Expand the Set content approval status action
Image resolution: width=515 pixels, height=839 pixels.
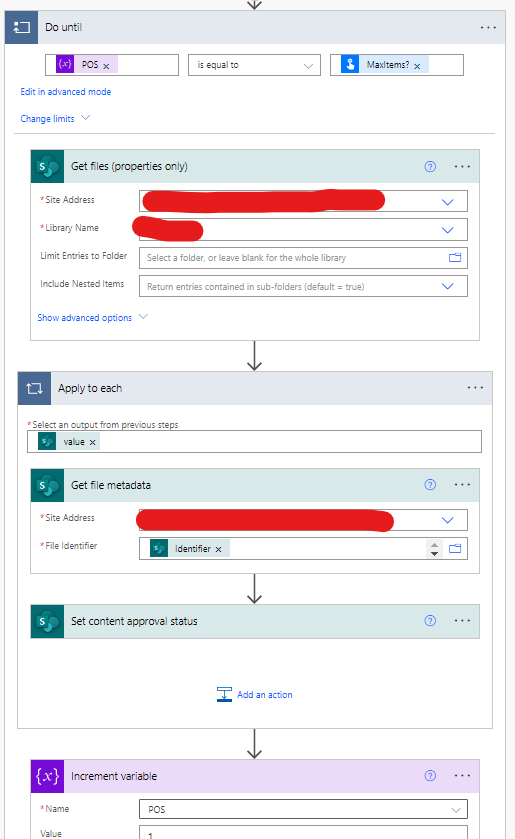255,621
